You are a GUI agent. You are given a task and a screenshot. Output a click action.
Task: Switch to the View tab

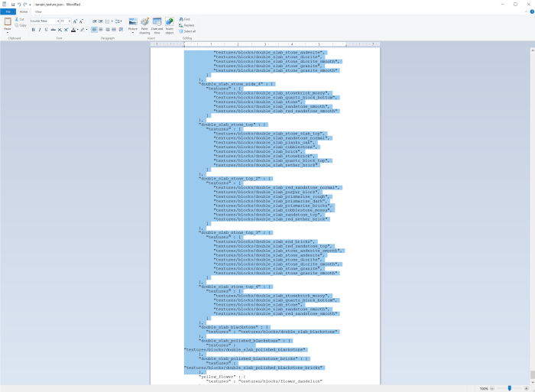tap(38, 11)
